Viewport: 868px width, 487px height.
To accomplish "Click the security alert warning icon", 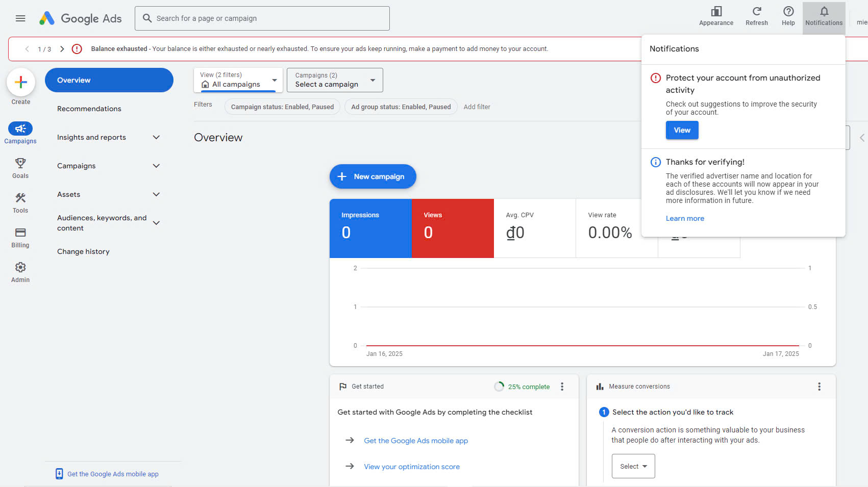I will pos(656,78).
